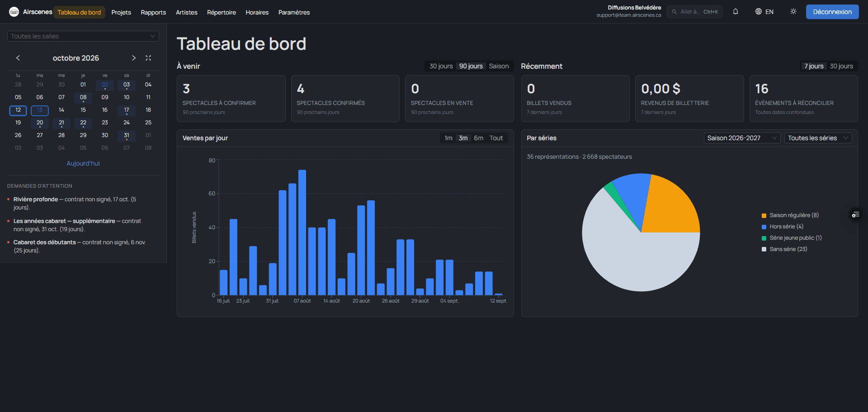868x412 pixels.
Task: Click the Tableau de bord tab
Action: click(79, 12)
